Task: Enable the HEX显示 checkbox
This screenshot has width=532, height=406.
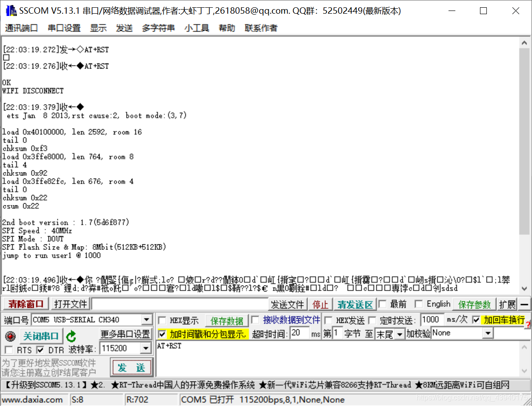Action: 162,320
